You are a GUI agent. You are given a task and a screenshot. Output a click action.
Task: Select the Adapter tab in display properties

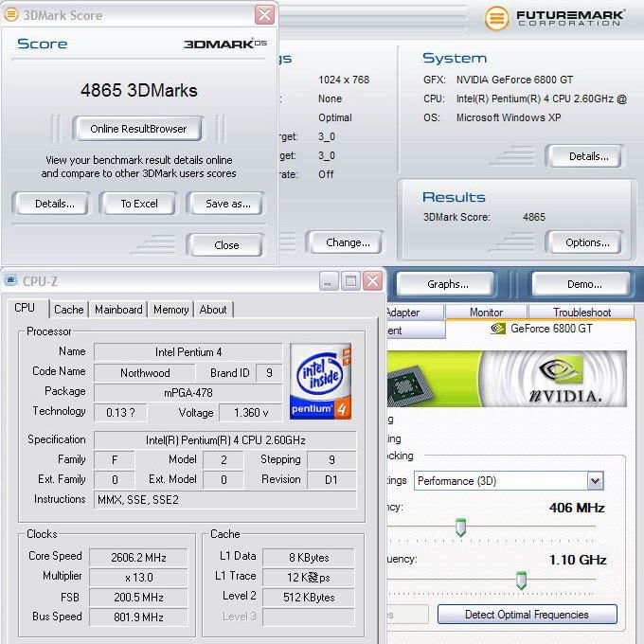(x=415, y=313)
